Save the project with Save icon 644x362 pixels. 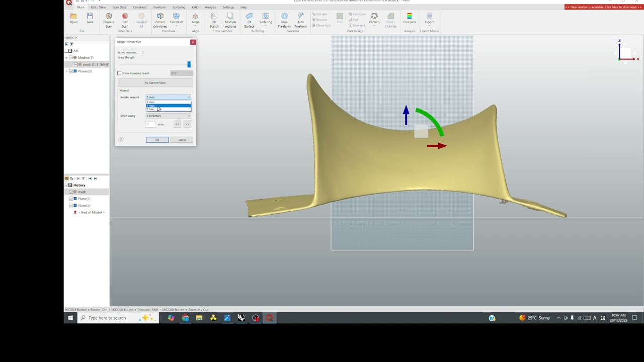(90, 19)
